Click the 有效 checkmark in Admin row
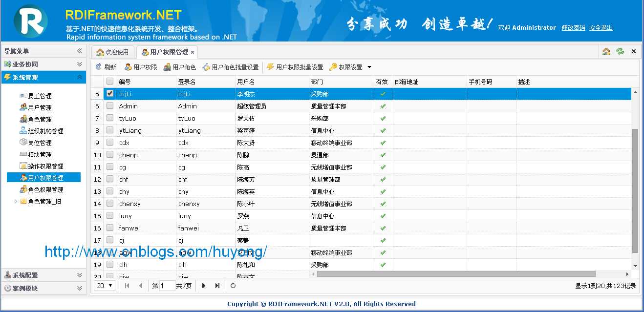Viewport: 644px width, 312px height. coord(383,106)
